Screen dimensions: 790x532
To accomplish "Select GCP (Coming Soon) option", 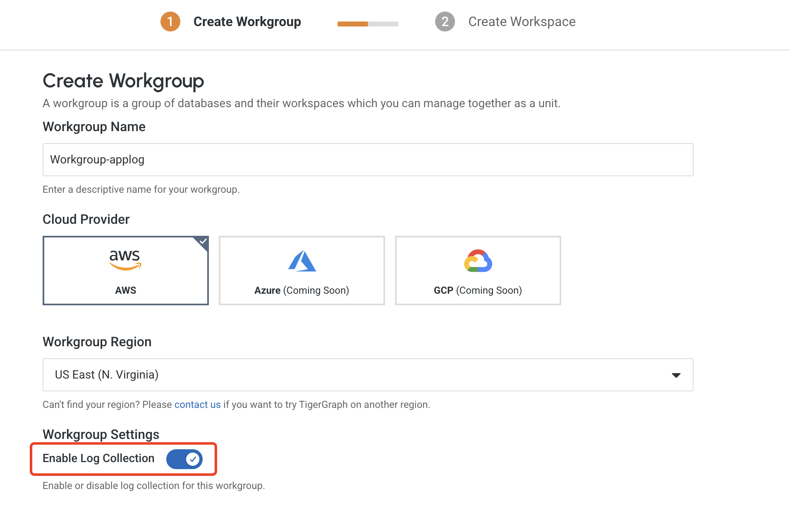I will tap(478, 270).
